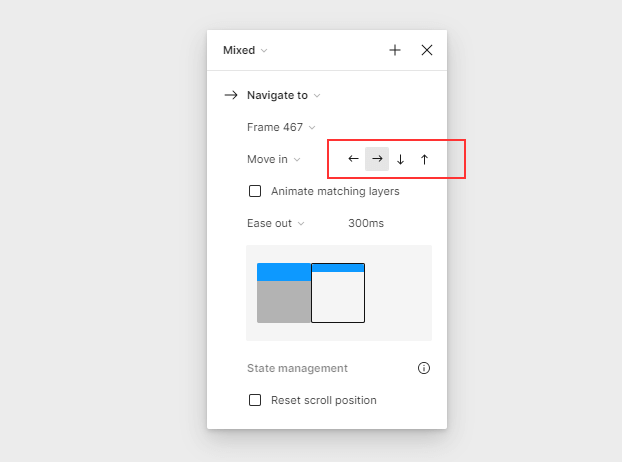Image resolution: width=622 pixels, height=462 pixels.
Task: Click the animation preview thumbnail
Action: coord(339,293)
